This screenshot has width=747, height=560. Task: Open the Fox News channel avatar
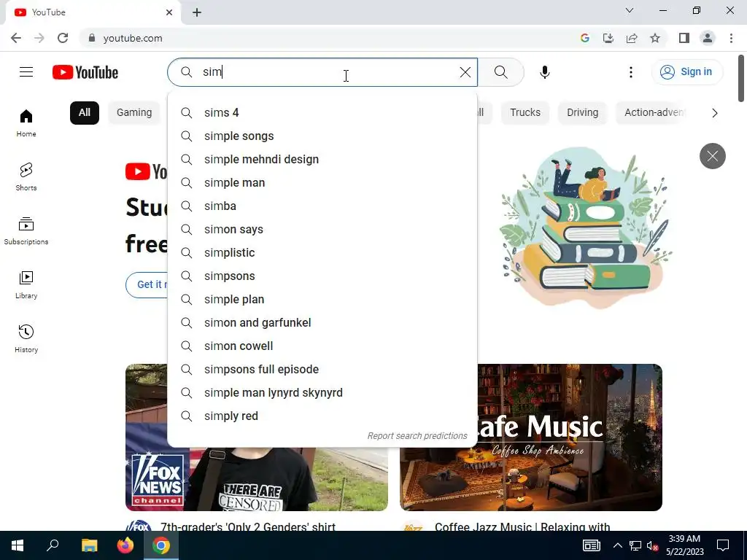139,526
